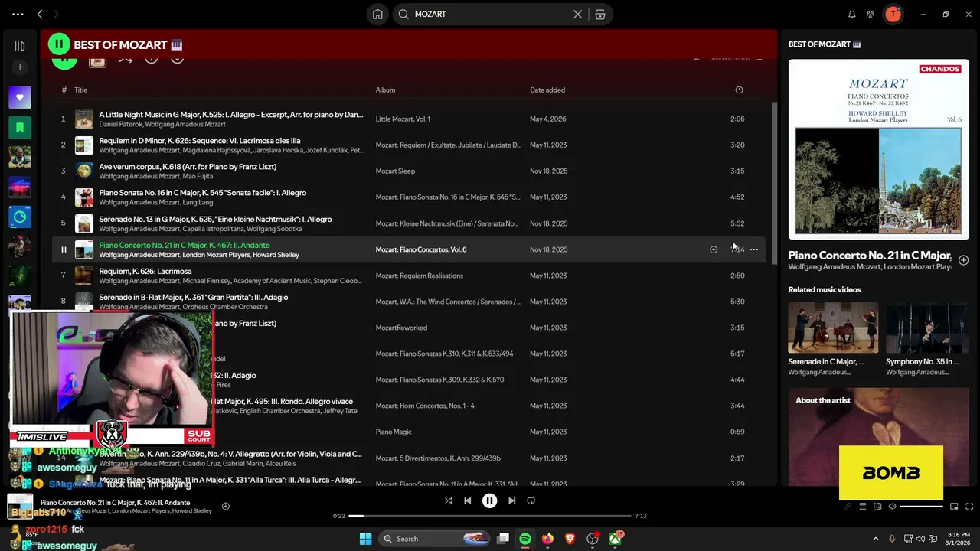Open the Windows Start menu
This screenshot has height=551, width=980.
click(x=365, y=539)
